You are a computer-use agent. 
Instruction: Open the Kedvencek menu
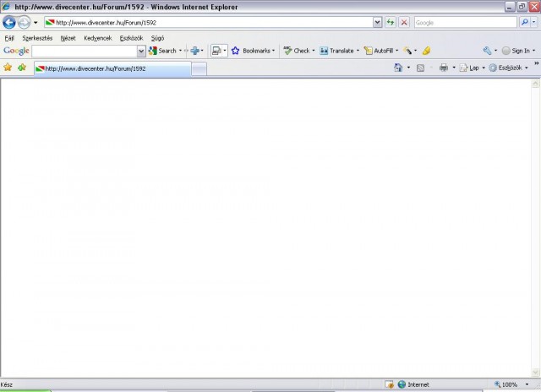pyautogui.click(x=97, y=38)
